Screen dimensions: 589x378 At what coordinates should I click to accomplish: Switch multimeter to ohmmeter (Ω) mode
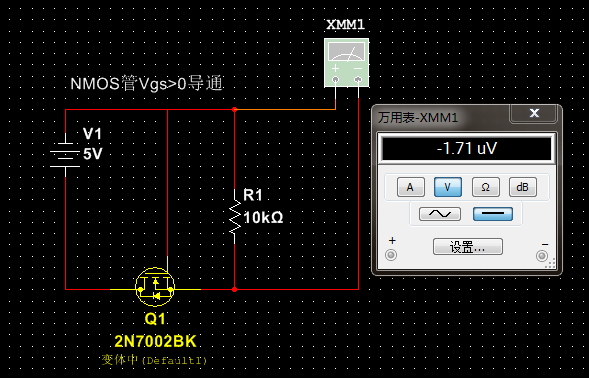pyautogui.click(x=486, y=187)
